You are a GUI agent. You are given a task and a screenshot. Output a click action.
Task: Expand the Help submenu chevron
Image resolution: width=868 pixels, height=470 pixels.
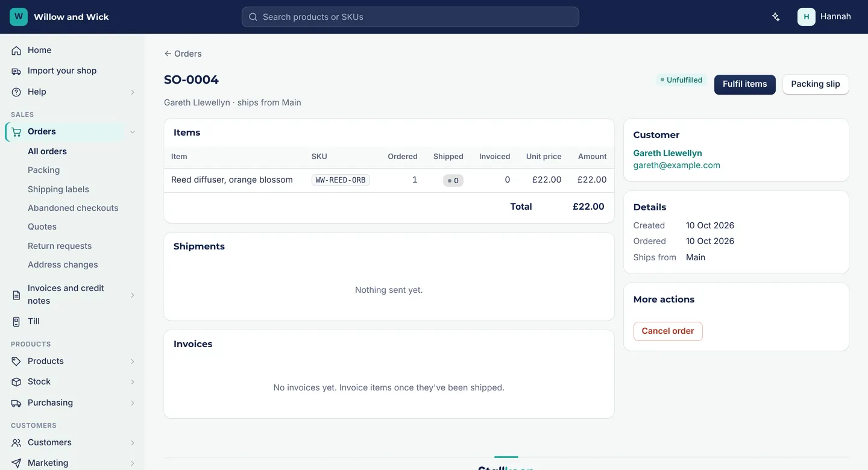point(133,92)
